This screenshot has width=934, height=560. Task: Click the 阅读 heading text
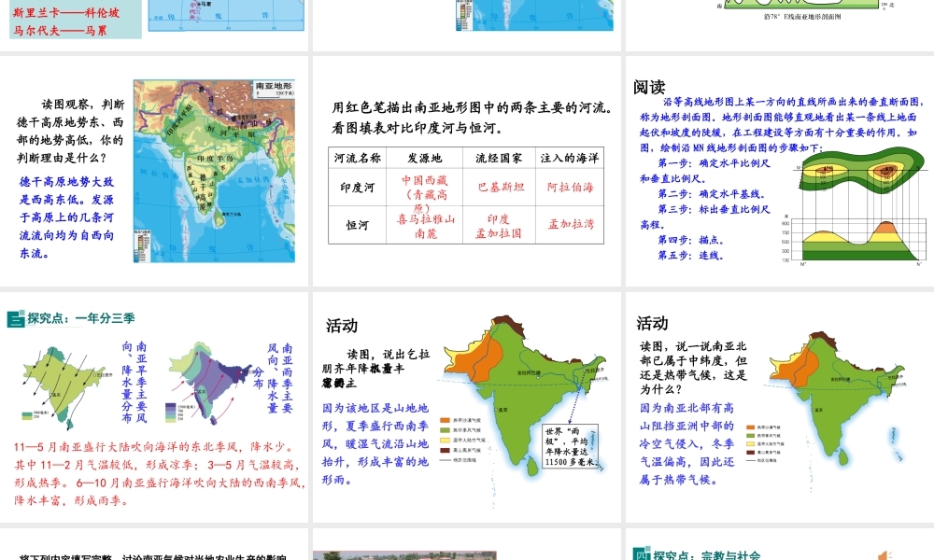coord(649,87)
